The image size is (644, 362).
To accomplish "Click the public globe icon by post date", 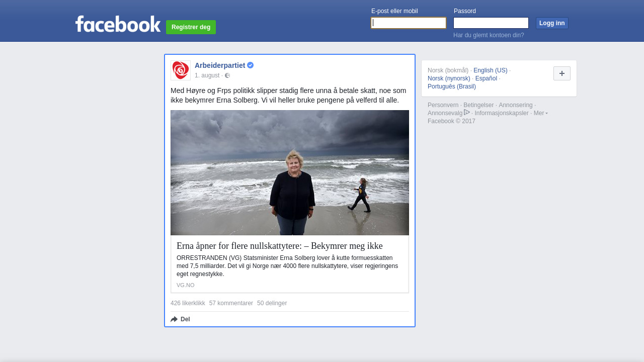I will coord(227,75).
